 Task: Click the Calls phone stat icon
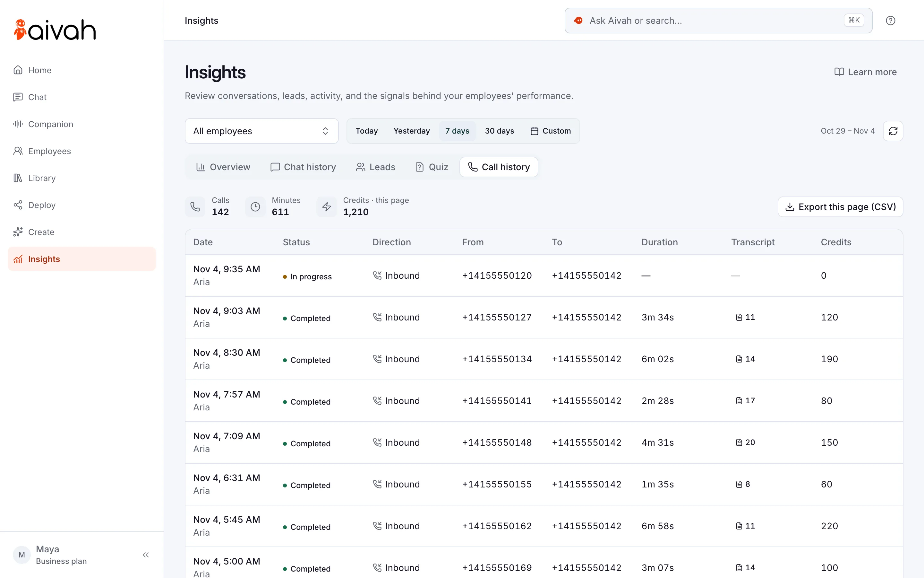point(195,207)
